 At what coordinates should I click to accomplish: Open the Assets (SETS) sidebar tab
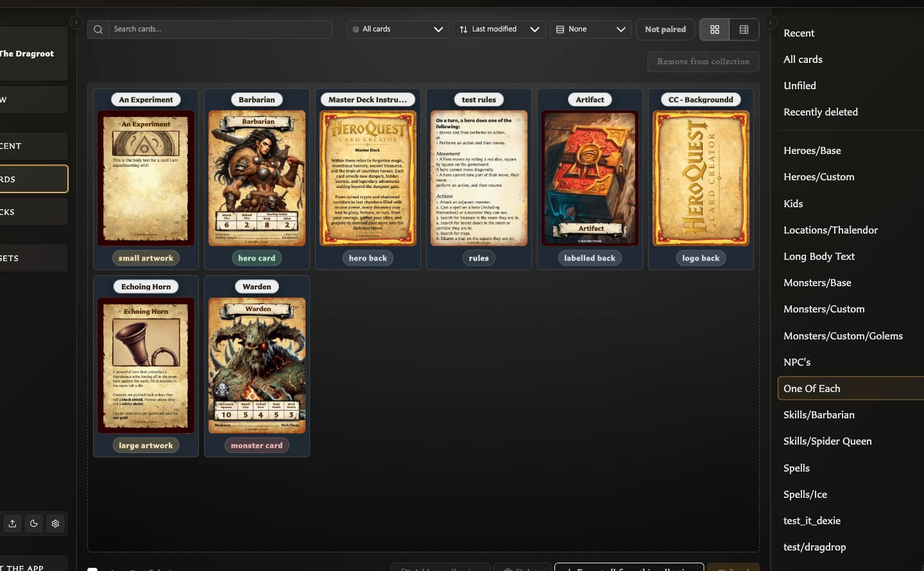tap(34, 258)
